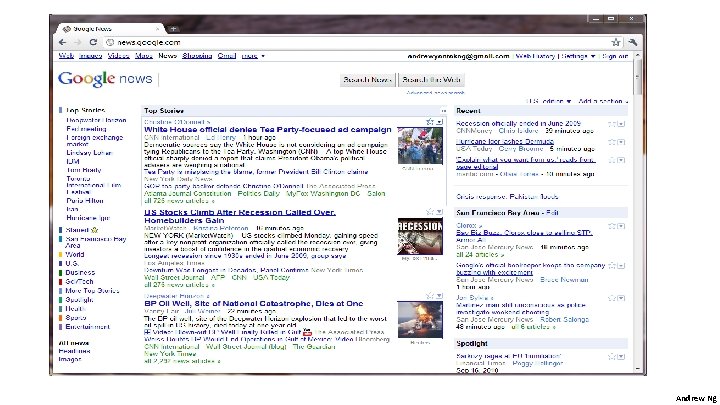Click Headlines in the sidebar bottom
Image resolution: width=720 pixels, height=405 pixels.
point(74,351)
